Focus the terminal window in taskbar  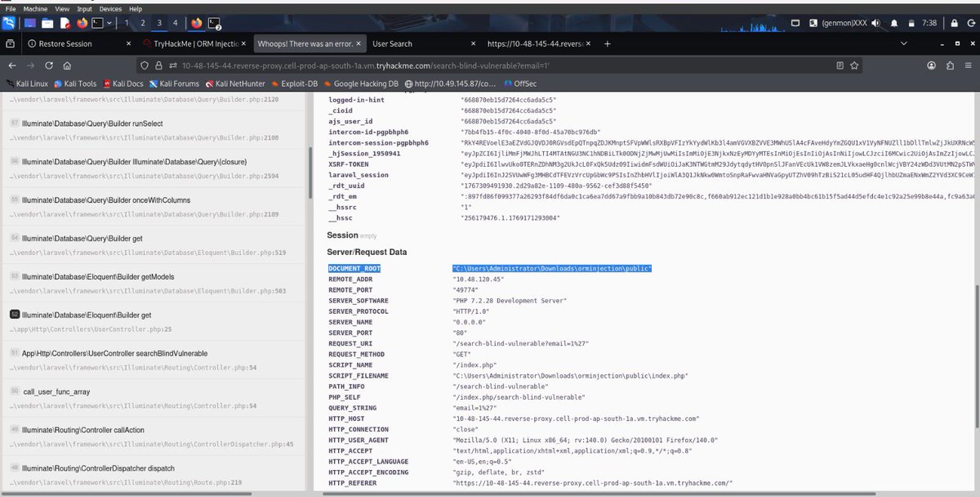(215, 23)
